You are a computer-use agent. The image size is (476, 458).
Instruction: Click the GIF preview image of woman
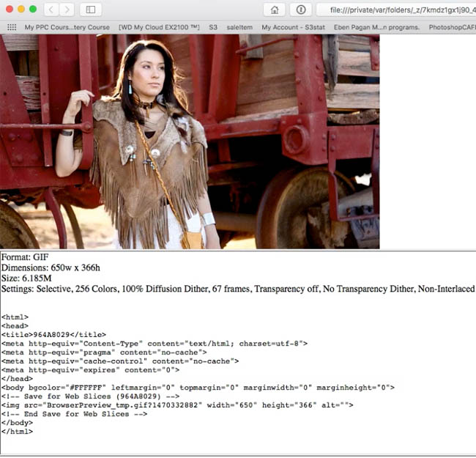click(190, 141)
